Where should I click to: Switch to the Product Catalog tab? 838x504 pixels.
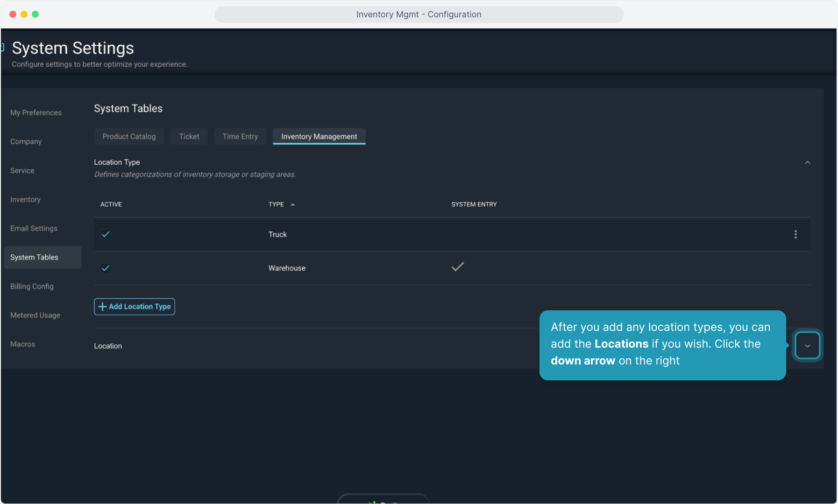(129, 136)
